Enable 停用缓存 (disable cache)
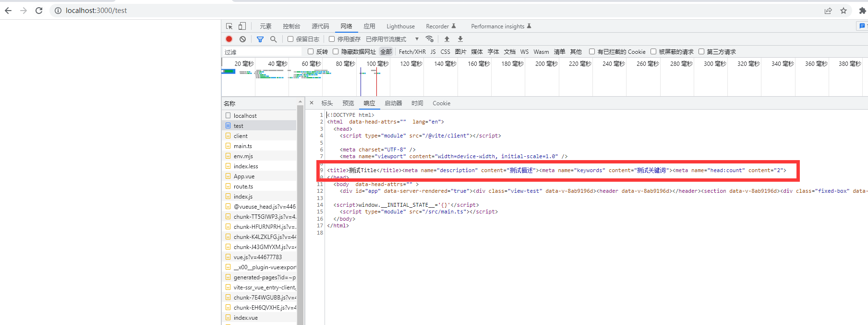 tap(332, 39)
